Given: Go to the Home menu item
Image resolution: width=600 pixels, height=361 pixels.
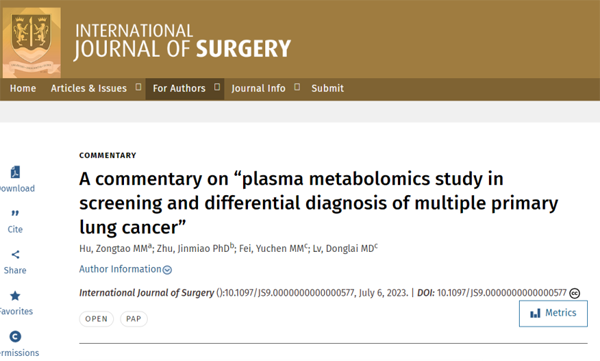Looking at the screenshot, I should click(23, 88).
